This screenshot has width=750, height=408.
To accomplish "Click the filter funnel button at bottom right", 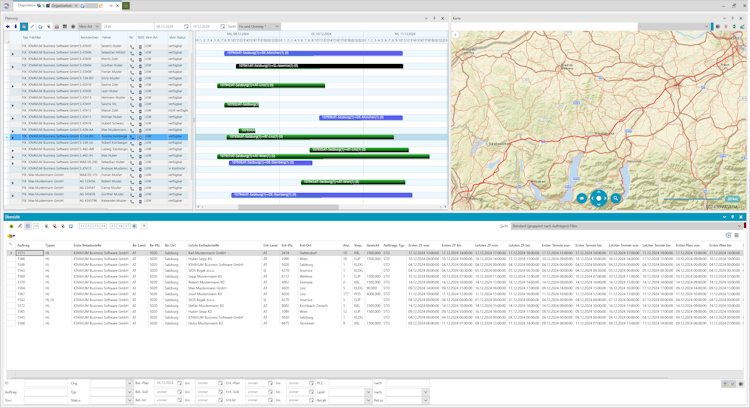I will pyautogui.click(x=725, y=384).
